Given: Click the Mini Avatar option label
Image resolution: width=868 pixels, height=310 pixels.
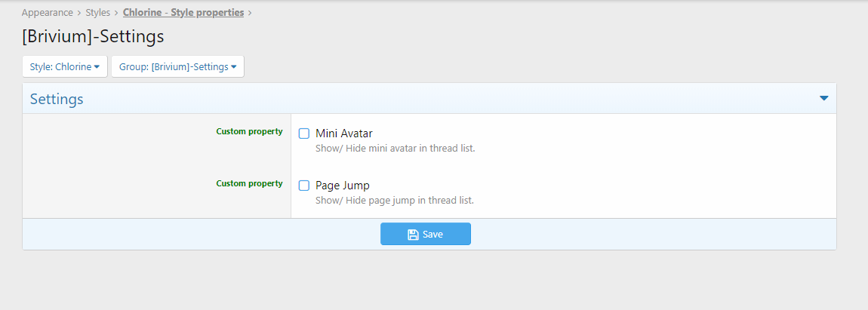Looking at the screenshot, I should pos(343,134).
